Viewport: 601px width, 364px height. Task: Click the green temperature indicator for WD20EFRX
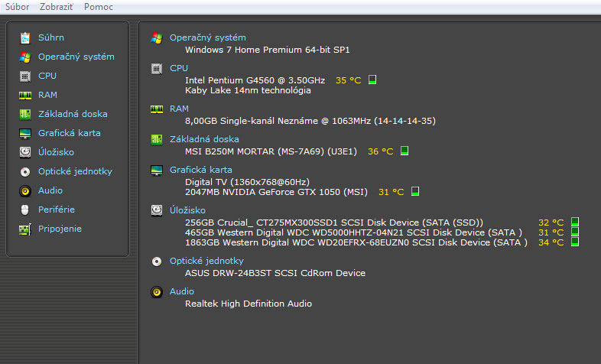pos(575,242)
